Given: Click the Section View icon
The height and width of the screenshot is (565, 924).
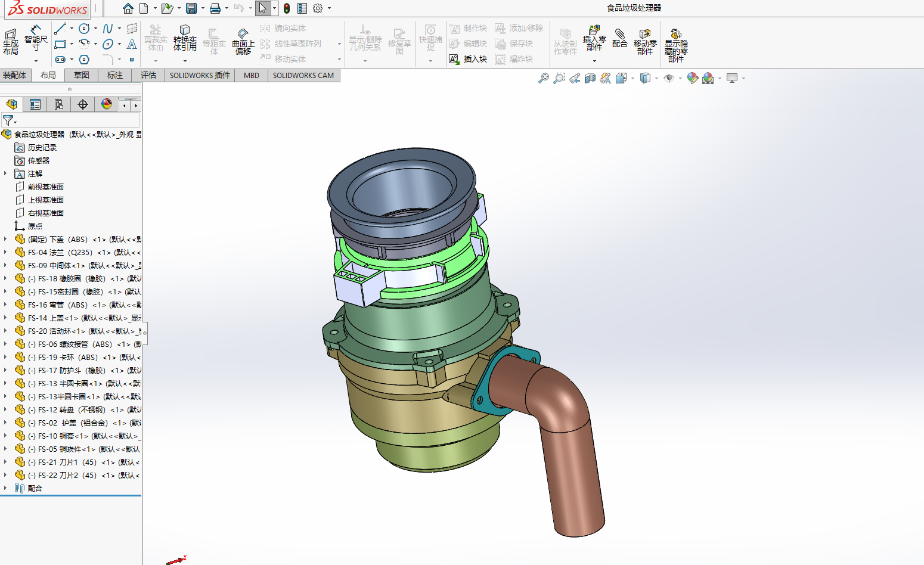Looking at the screenshot, I should pos(590,78).
